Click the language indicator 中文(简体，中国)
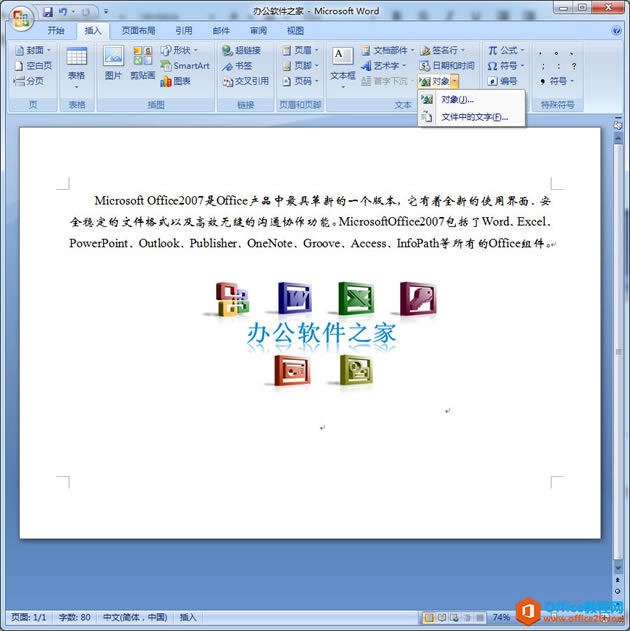This screenshot has width=630, height=631. point(135,617)
